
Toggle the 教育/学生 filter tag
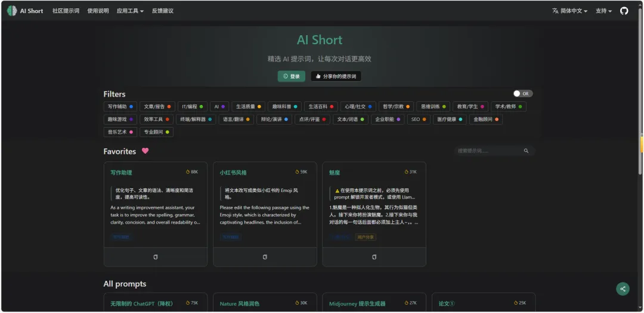point(470,106)
